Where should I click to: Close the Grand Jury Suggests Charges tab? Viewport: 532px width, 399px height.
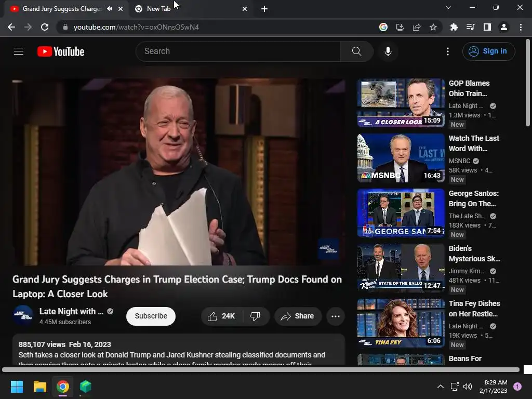coord(121,9)
